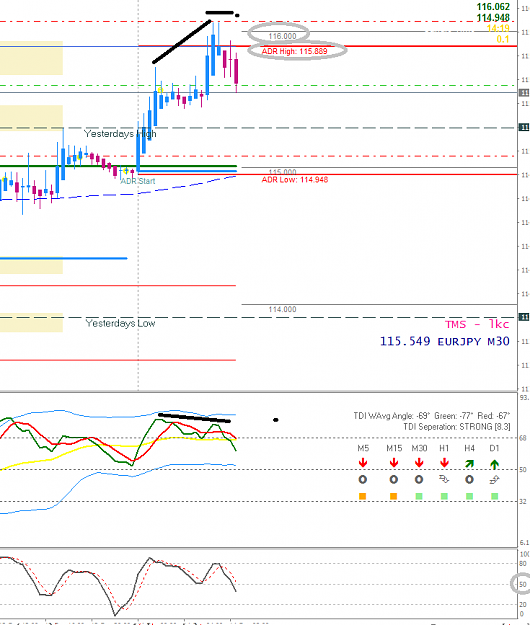Click the 116.000 round-number level label
Viewport: 530px width, 625px height.
coord(282,36)
